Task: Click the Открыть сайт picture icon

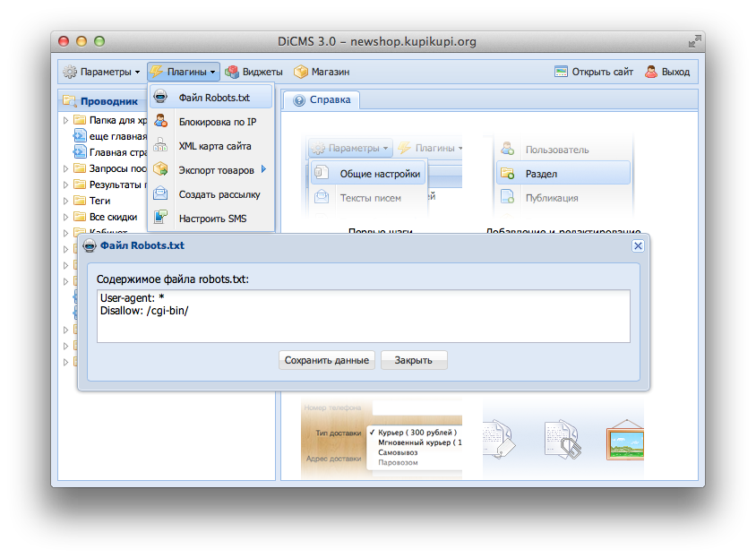Action: tap(561, 72)
